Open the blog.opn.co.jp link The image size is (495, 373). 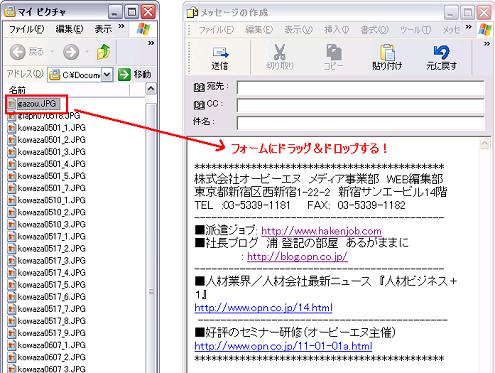(x=297, y=256)
